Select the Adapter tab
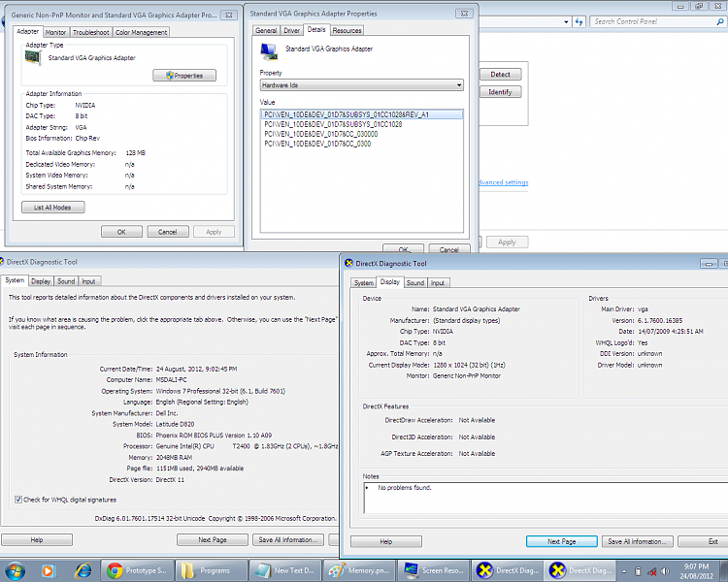The image size is (728, 582). click(27, 32)
